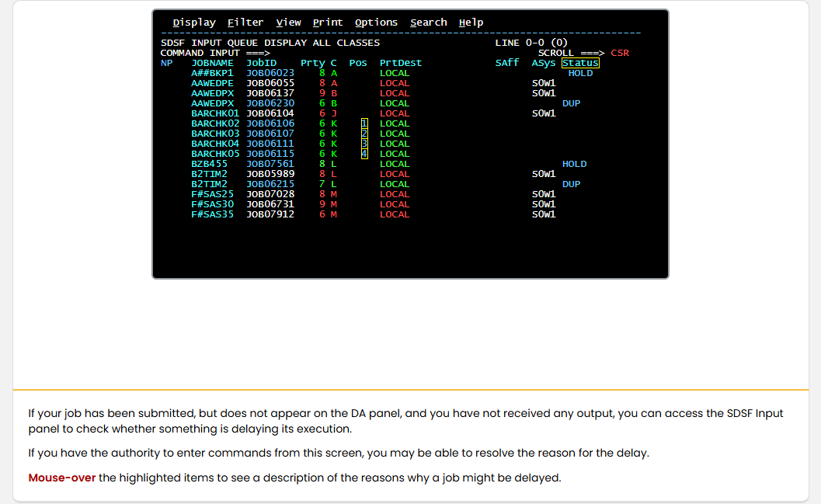Click LOCAL PrtDest of job A##BKP1
821x504 pixels.
(x=395, y=73)
